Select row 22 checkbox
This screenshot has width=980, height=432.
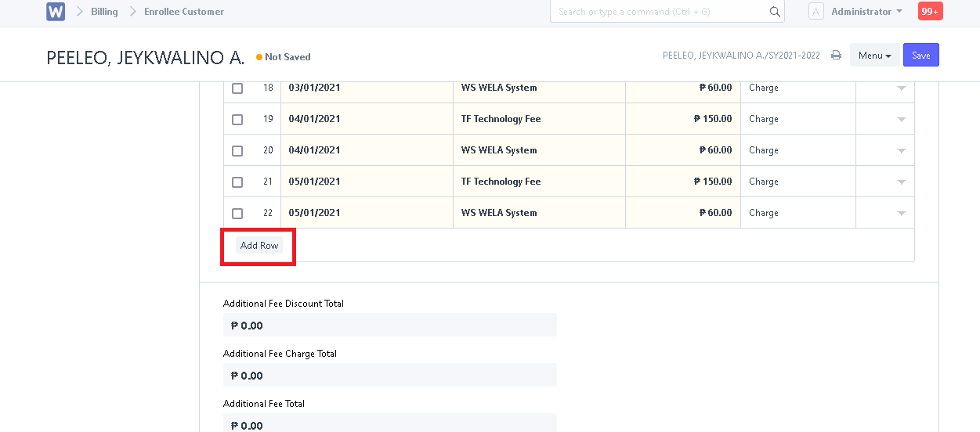point(237,214)
